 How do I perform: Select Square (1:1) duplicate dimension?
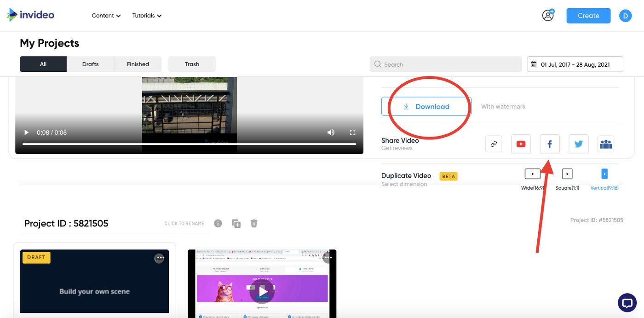(x=567, y=174)
